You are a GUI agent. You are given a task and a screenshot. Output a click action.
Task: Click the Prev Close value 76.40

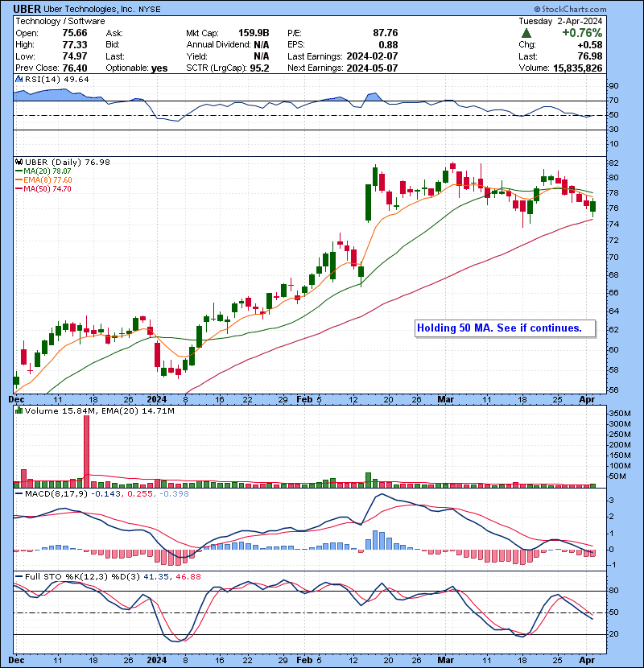pos(75,68)
